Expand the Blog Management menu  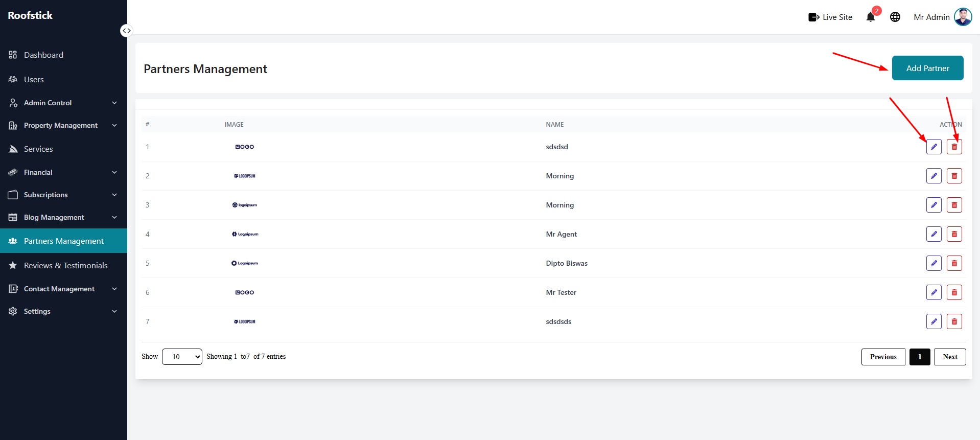(x=63, y=217)
